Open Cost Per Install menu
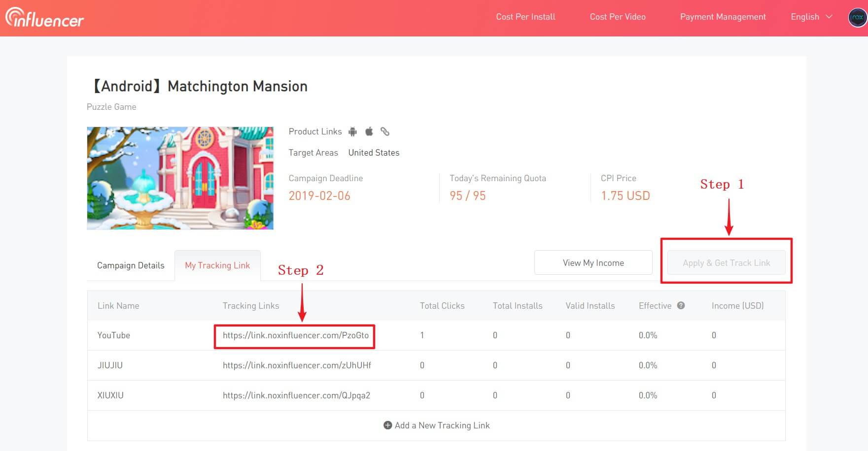Viewport: 868px width, 451px height. pyautogui.click(x=525, y=17)
